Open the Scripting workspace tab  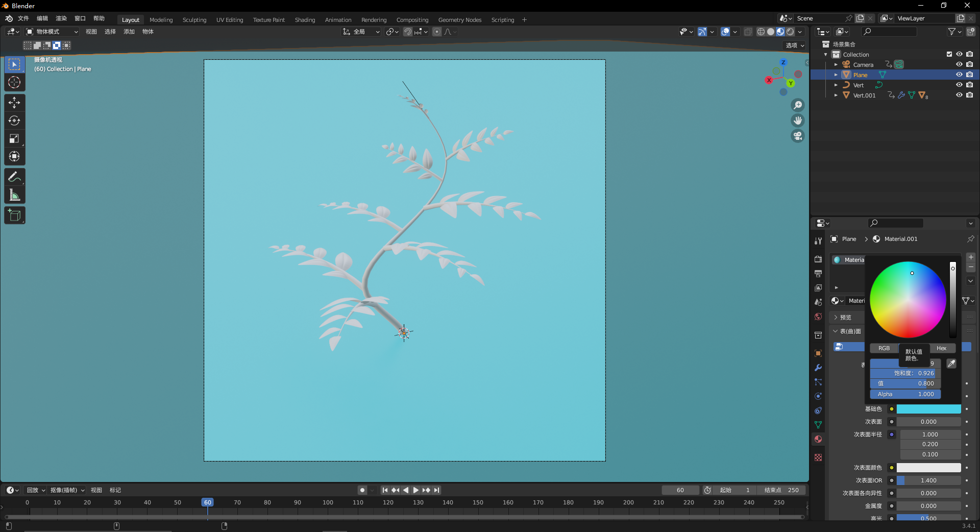[503, 20]
